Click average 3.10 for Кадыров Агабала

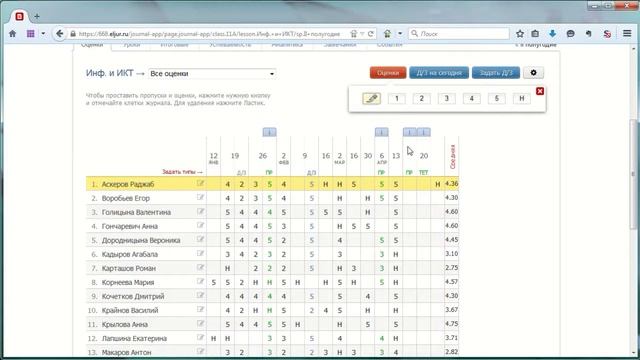[451, 253]
